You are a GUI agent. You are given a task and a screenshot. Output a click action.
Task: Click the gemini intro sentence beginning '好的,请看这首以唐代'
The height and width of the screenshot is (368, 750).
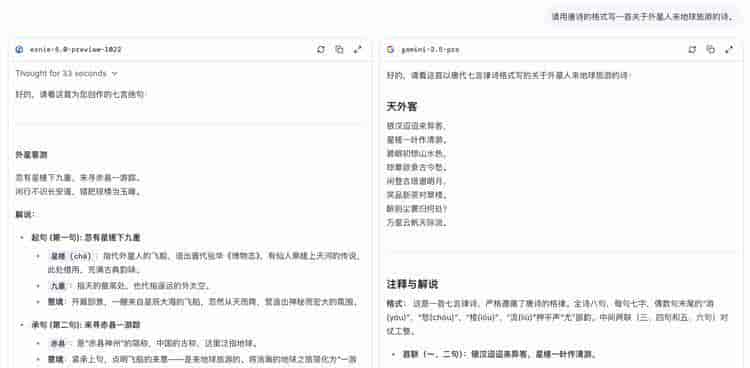[509, 75]
